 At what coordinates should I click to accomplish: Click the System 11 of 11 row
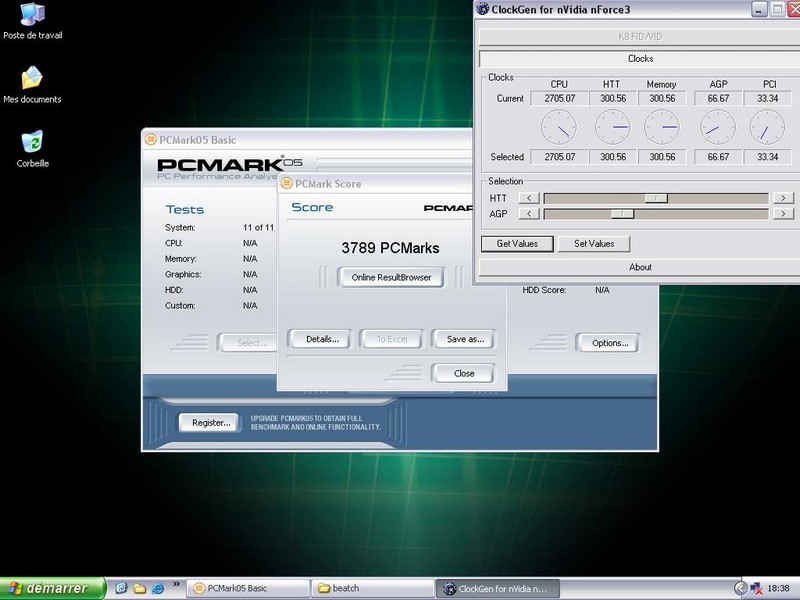219,228
